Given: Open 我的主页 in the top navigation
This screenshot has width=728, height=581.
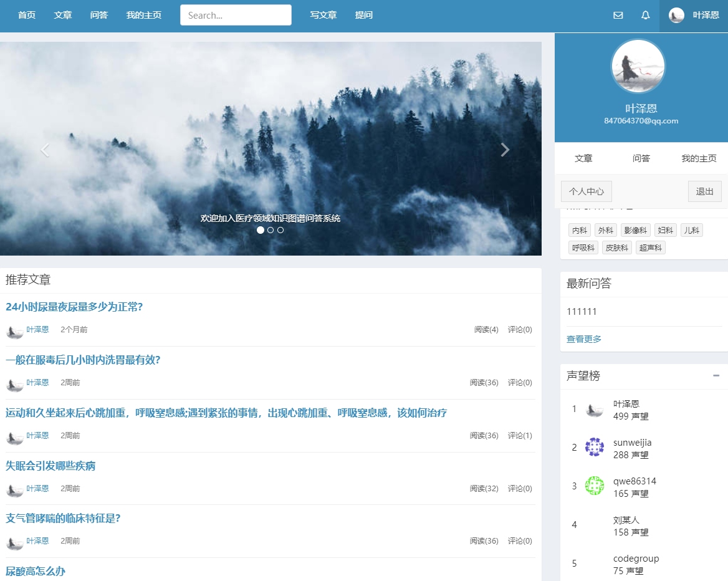Looking at the screenshot, I should tap(144, 16).
